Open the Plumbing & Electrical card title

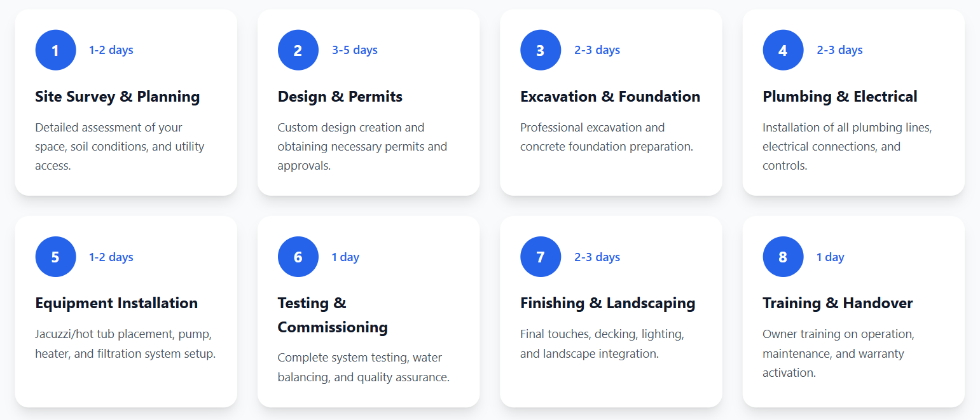click(x=839, y=97)
